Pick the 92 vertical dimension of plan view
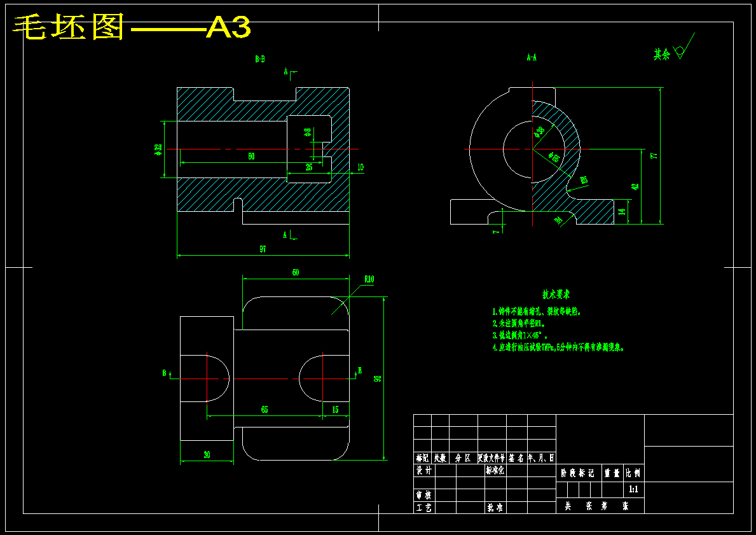The width and height of the screenshot is (756, 535). coord(378,379)
